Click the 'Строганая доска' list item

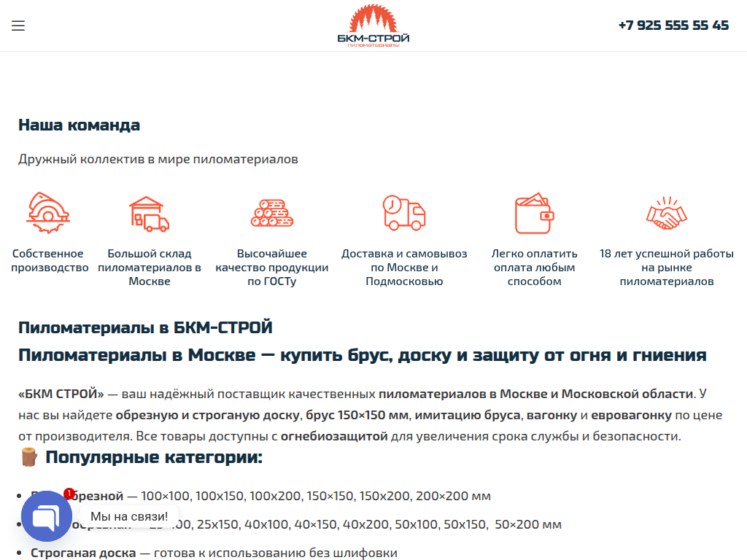click(x=214, y=553)
